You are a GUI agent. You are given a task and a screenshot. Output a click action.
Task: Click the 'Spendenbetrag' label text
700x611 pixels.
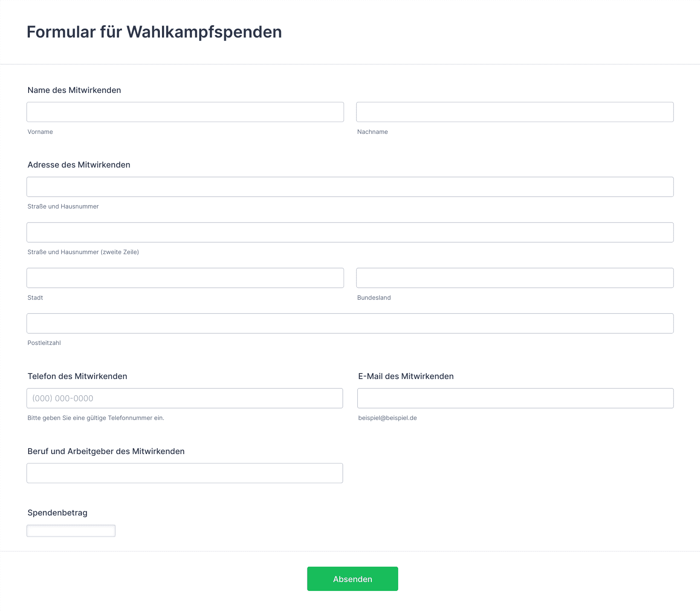(x=57, y=513)
